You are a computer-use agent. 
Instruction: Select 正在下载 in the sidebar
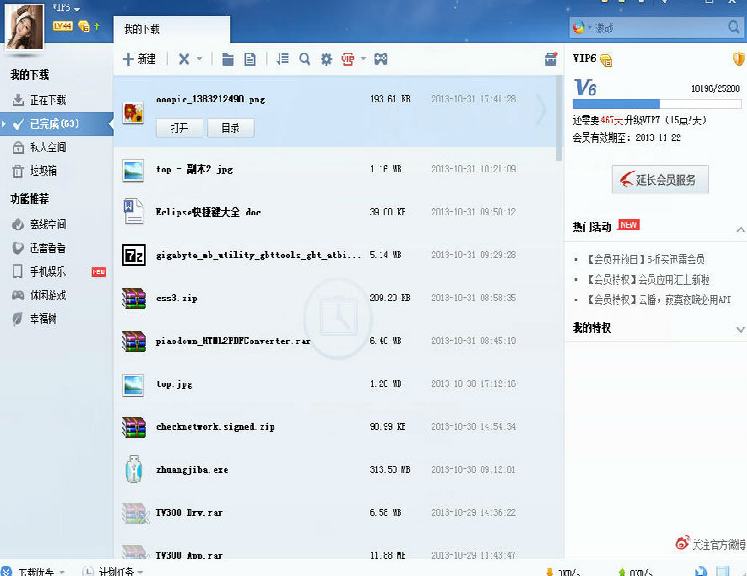47,100
